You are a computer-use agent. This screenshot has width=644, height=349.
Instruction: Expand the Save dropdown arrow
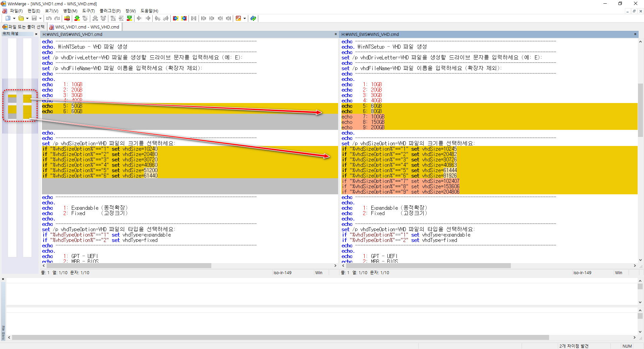40,18
